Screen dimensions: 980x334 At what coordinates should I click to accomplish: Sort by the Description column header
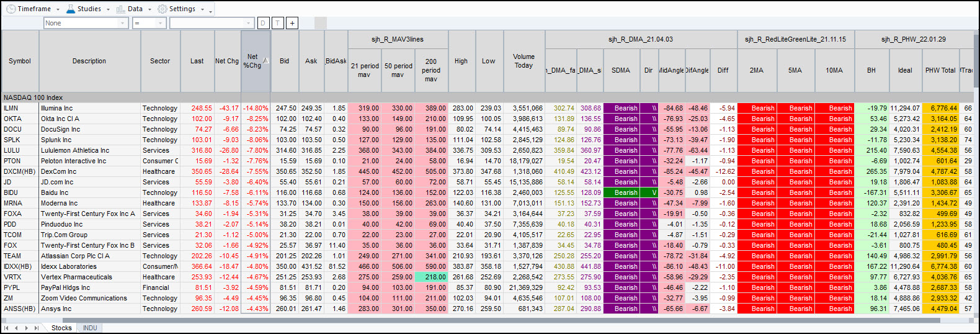pyautogui.click(x=89, y=61)
